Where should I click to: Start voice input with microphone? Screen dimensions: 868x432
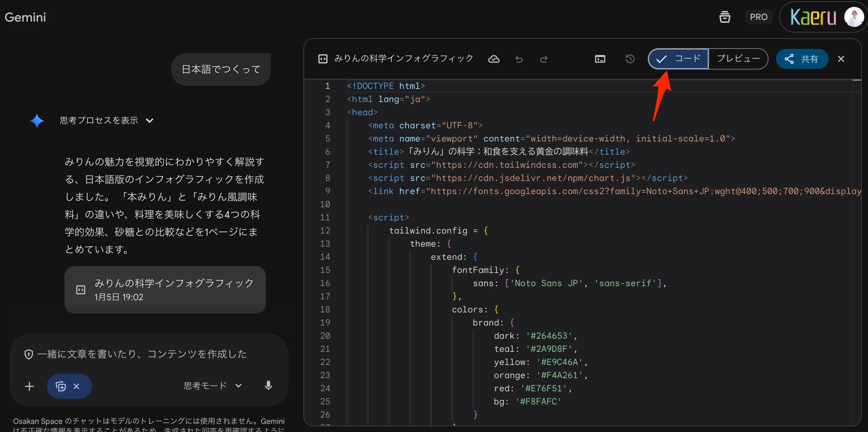click(268, 386)
